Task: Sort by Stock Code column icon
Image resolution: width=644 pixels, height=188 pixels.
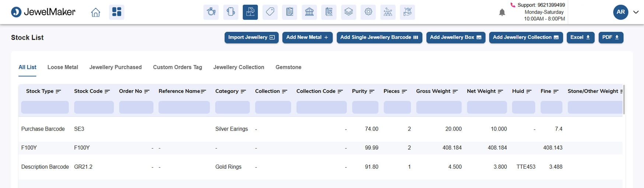Action: click(x=107, y=91)
